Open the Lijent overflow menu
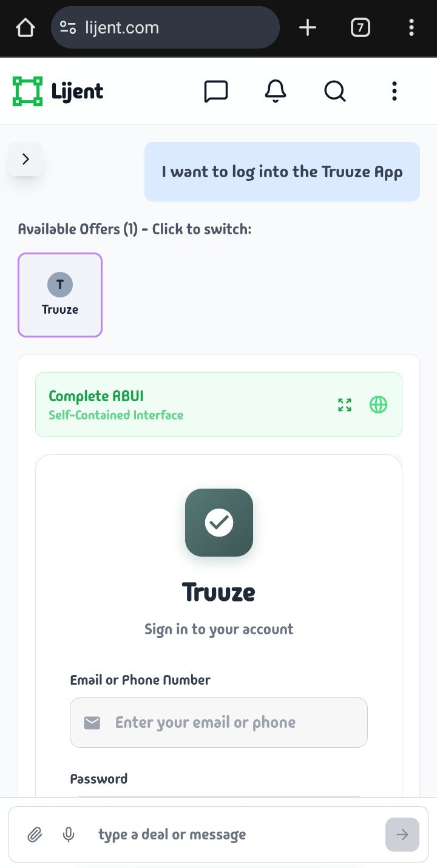The image size is (437, 868). pyautogui.click(x=394, y=91)
